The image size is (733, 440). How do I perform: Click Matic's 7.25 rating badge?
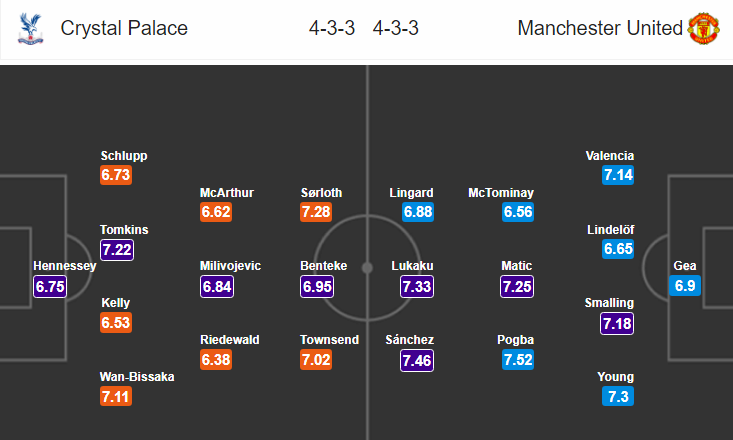pyautogui.click(x=517, y=286)
